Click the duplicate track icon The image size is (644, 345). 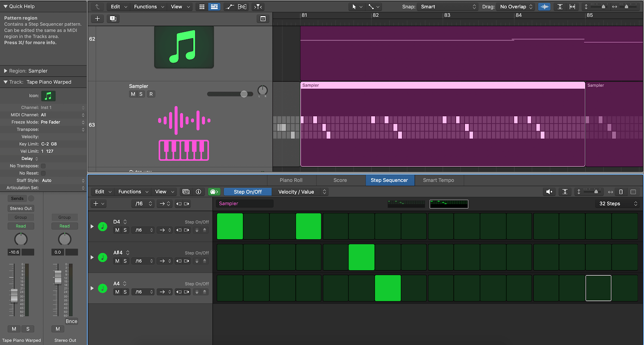click(x=113, y=19)
